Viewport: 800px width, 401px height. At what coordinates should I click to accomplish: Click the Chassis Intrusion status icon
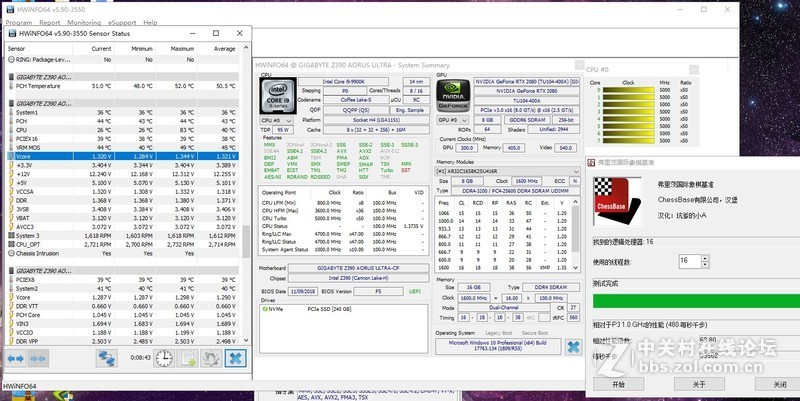[x=11, y=253]
